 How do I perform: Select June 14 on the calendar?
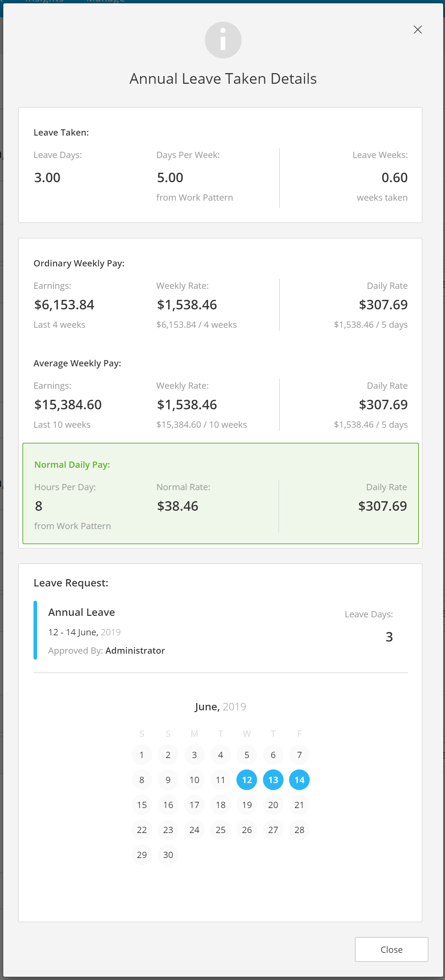[299, 779]
